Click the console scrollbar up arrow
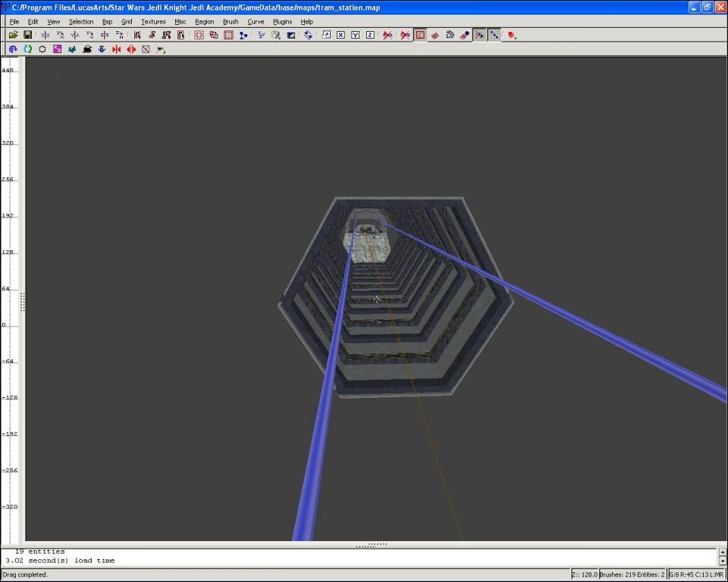The height and width of the screenshot is (582, 728). (722, 551)
